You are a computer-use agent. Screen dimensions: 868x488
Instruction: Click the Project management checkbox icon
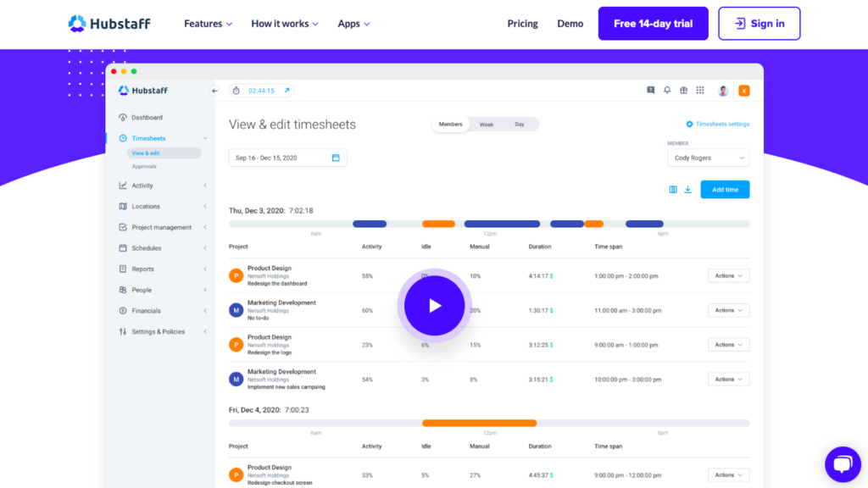[123, 227]
